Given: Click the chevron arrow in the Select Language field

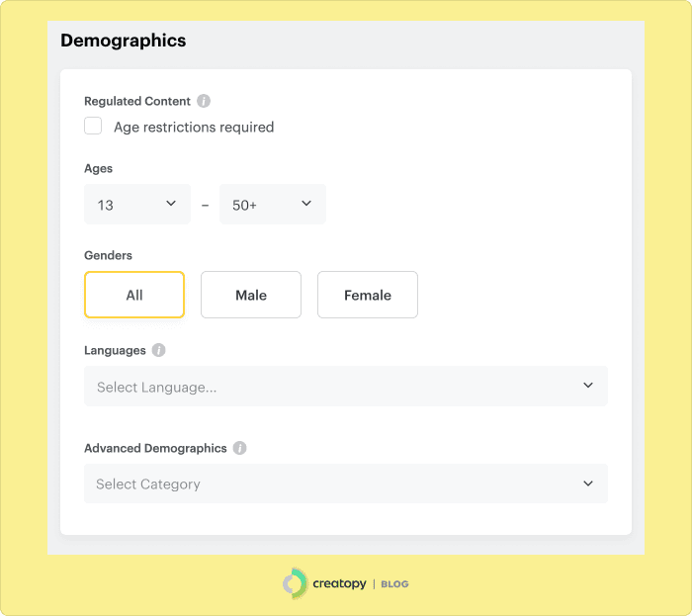Looking at the screenshot, I should point(588,386).
